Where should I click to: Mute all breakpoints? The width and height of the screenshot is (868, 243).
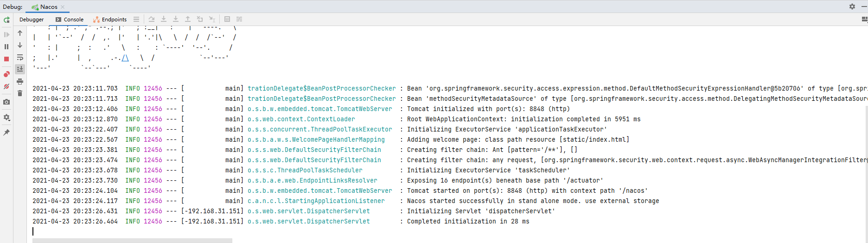pos(6,86)
